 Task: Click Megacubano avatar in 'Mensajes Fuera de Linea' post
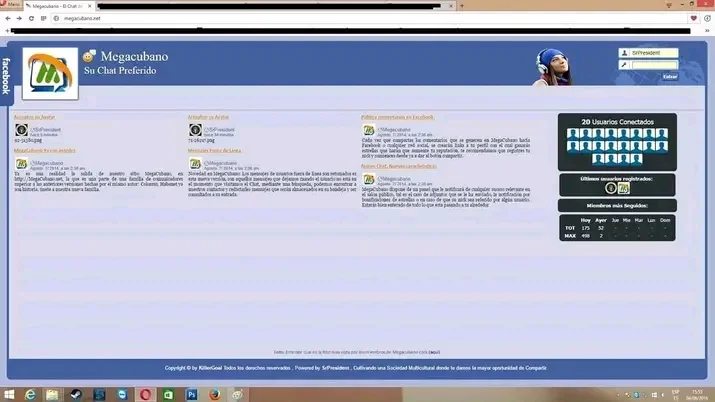click(x=195, y=163)
